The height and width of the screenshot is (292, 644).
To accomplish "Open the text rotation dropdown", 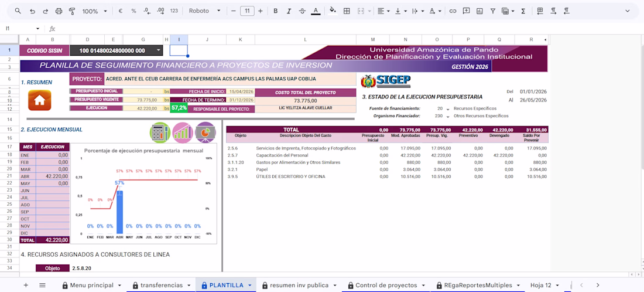I will coord(434,11).
